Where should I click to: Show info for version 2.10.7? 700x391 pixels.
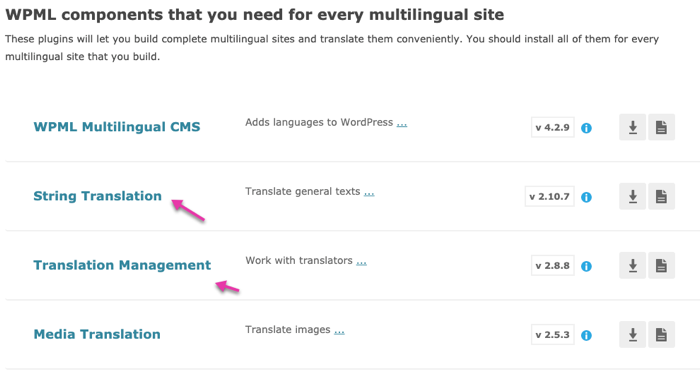(586, 197)
